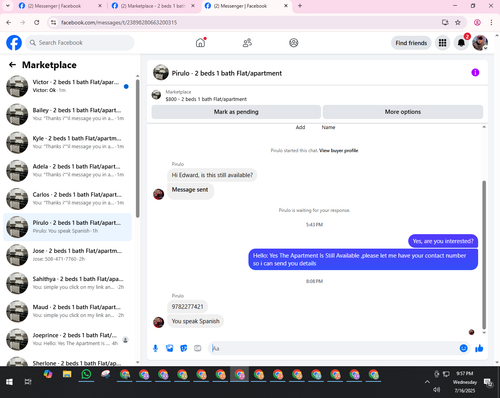Open the notifications bell icon
This screenshot has width=500, height=398.
(461, 43)
